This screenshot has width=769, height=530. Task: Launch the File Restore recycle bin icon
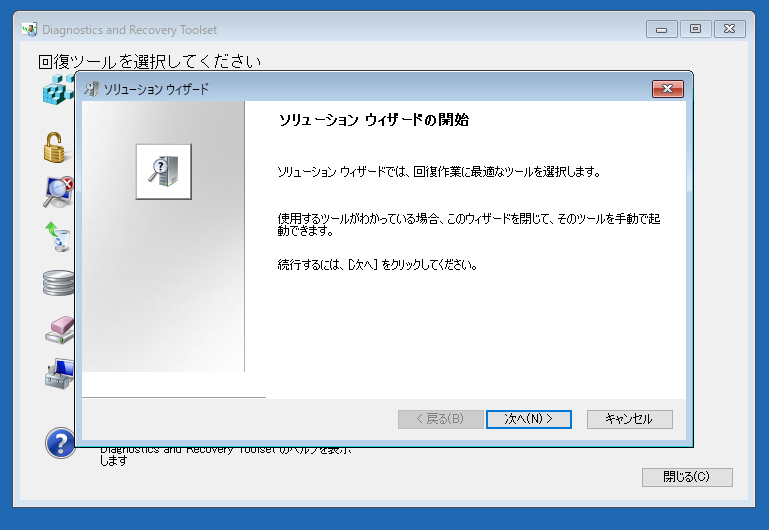58,237
